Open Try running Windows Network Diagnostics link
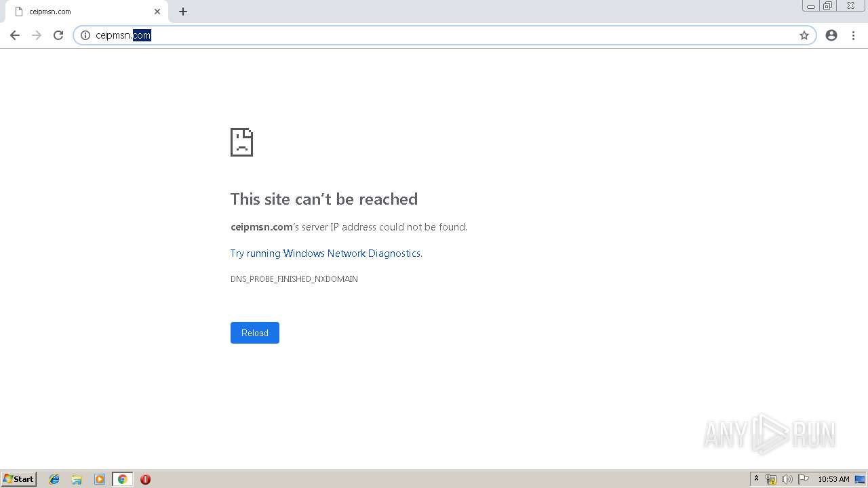The height and width of the screenshot is (488, 868). pos(325,253)
